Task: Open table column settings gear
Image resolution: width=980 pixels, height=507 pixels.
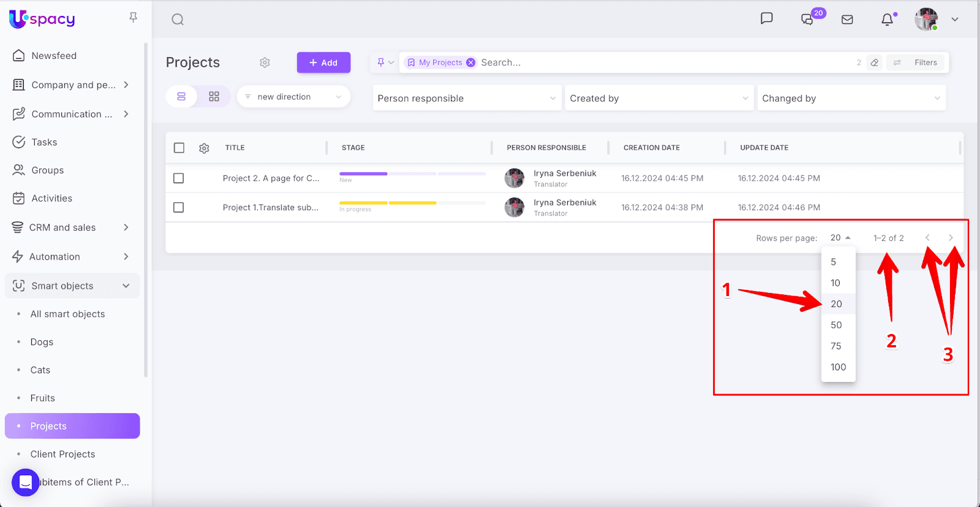Action: pyautogui.click(x=204, y=148)
